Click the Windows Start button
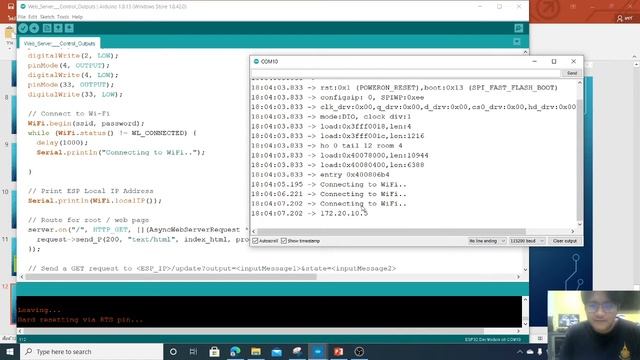640x360 pixels. point(10,351)
